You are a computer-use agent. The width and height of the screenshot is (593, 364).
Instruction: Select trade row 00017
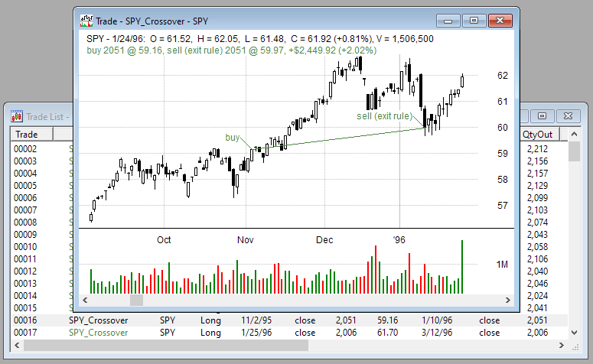click(x=26, y=333)
